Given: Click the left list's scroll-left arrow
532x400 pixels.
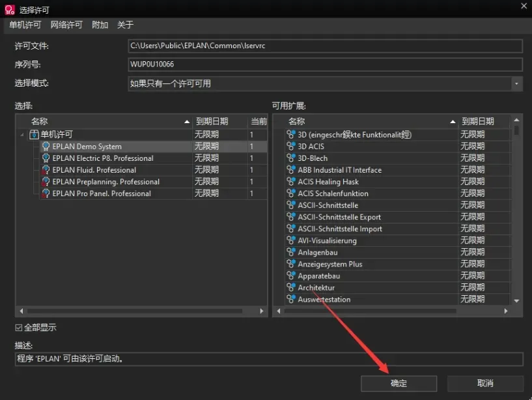Looking at the screenshot, I should click(x=21, y=311).
